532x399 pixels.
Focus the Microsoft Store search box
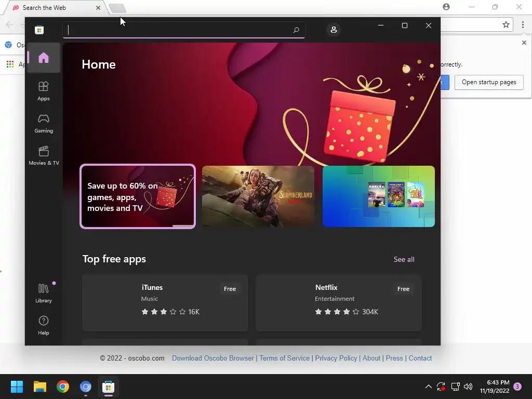183,30
